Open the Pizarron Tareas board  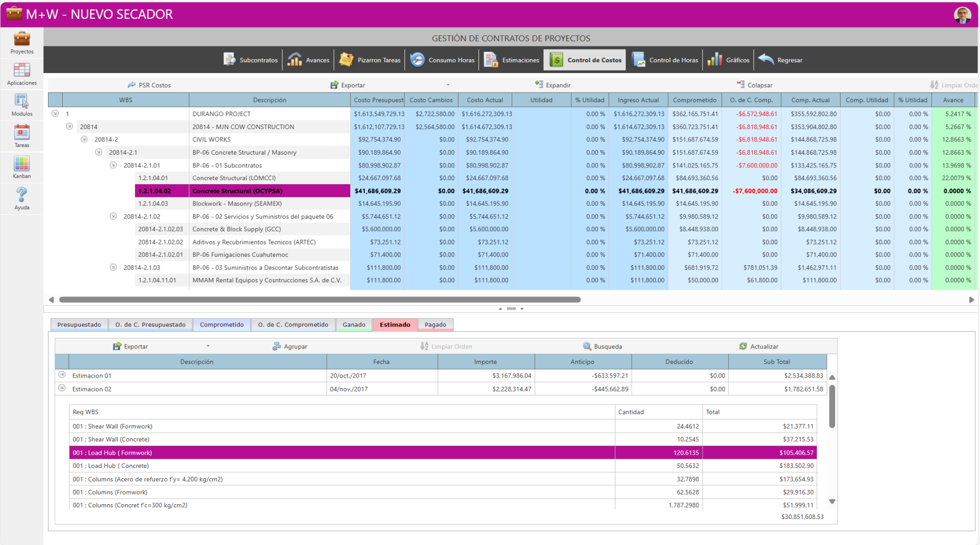370,60
